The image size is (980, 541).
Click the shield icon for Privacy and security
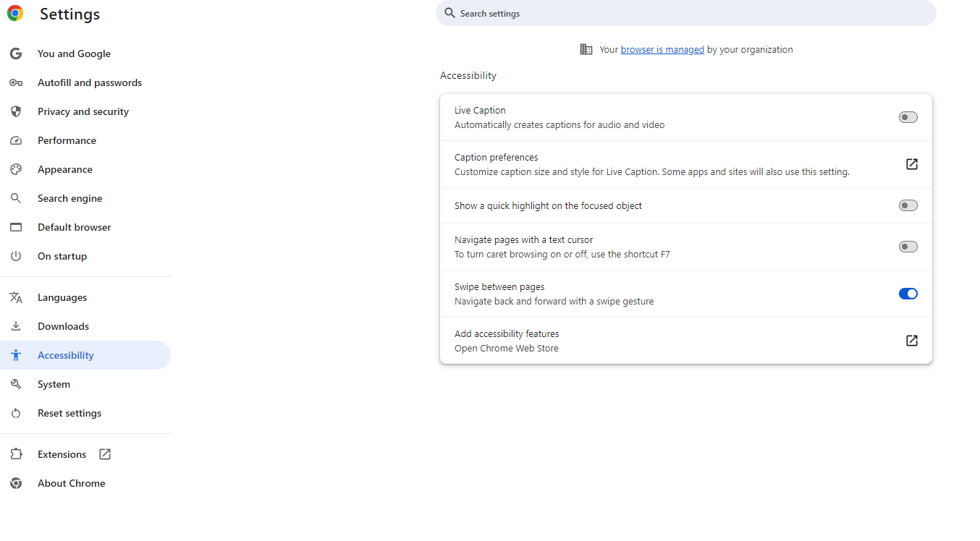tap(16, 111)
